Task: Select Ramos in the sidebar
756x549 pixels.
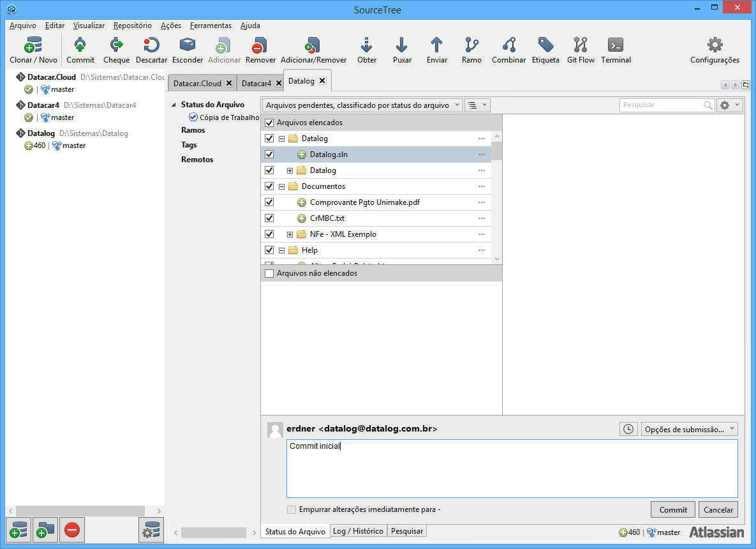Action: point(193,130)
